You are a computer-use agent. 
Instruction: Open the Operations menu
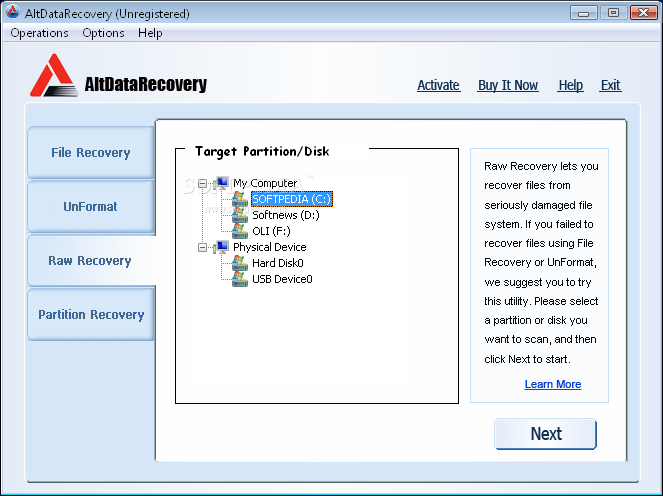[39, 33]
